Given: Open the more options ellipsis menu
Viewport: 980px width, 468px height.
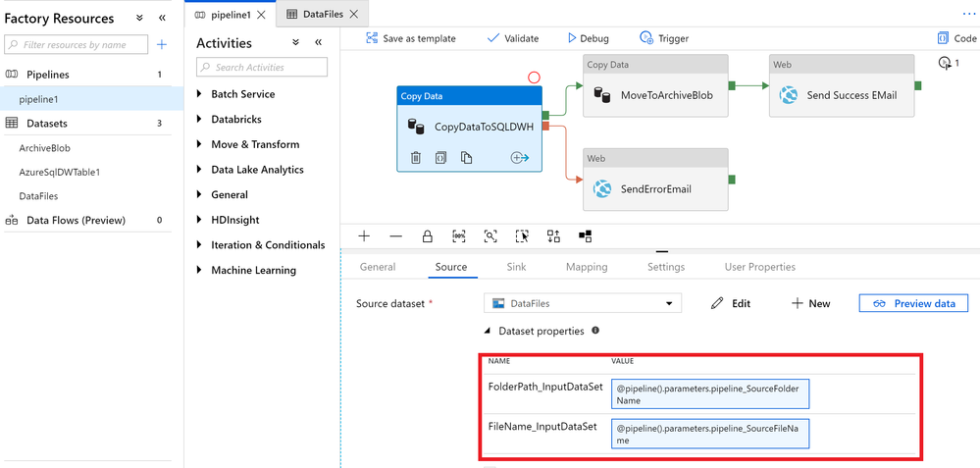Looking at the screenshot, I should click(969, 14).
